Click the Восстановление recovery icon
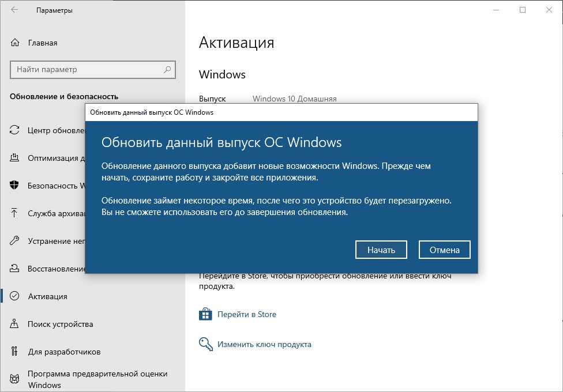563x392 pixels. [x=14, y=268]
